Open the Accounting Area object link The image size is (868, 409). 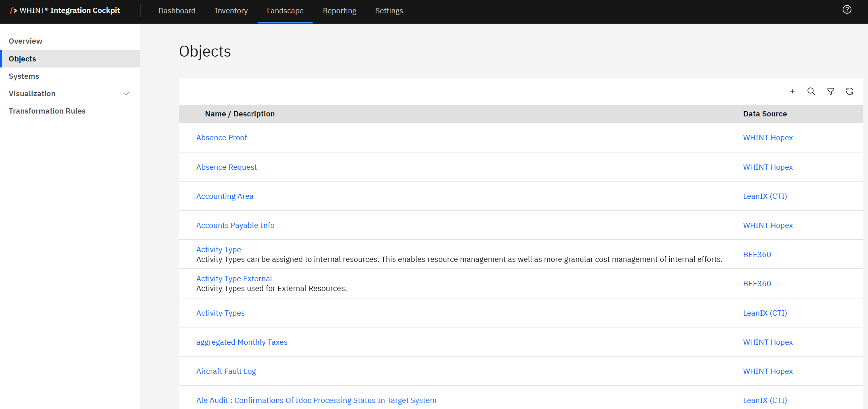coord(225,196)
